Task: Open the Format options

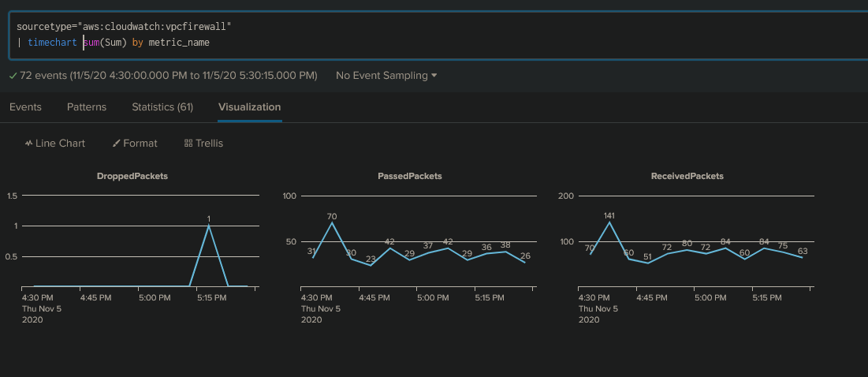Action: 135,144
